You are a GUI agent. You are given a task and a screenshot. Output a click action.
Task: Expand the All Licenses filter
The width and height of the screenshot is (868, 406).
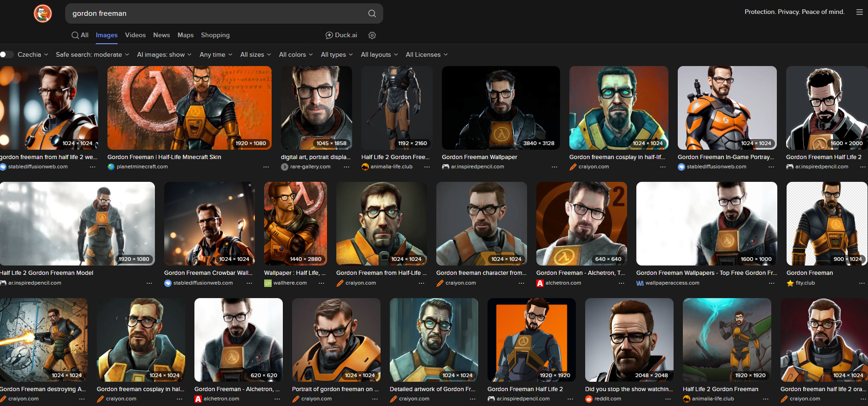pyautogui.click(x=427, y=55)
